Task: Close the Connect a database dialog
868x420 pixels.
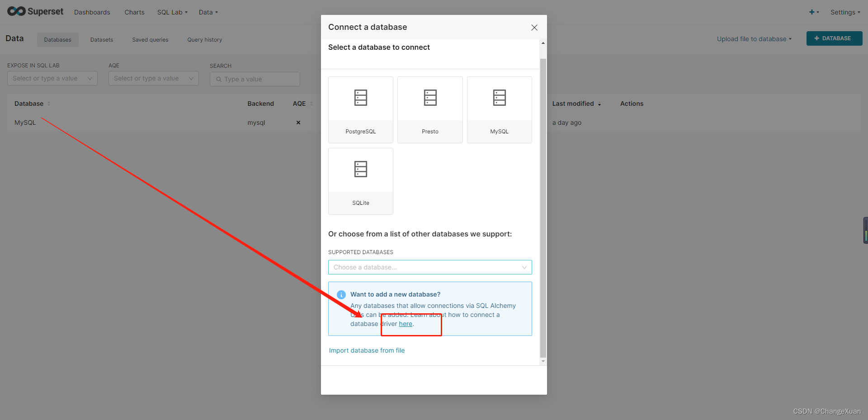Action: (x=534, y=28)
